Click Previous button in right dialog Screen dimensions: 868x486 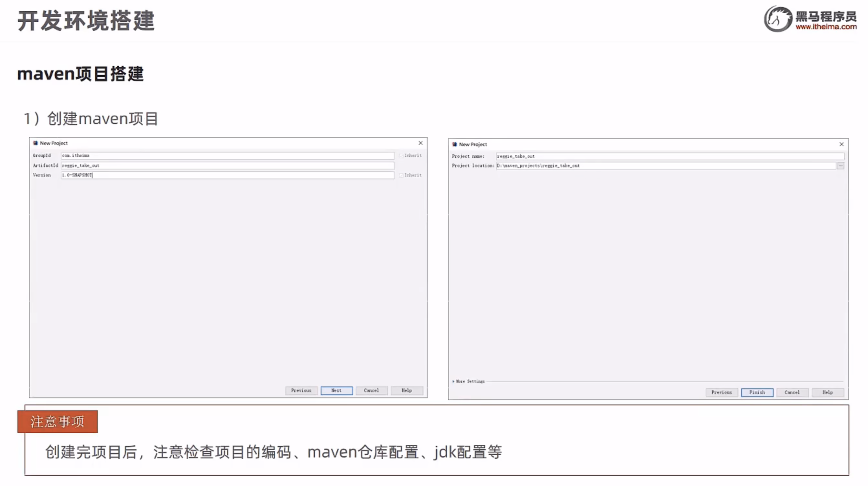[722, 392]
